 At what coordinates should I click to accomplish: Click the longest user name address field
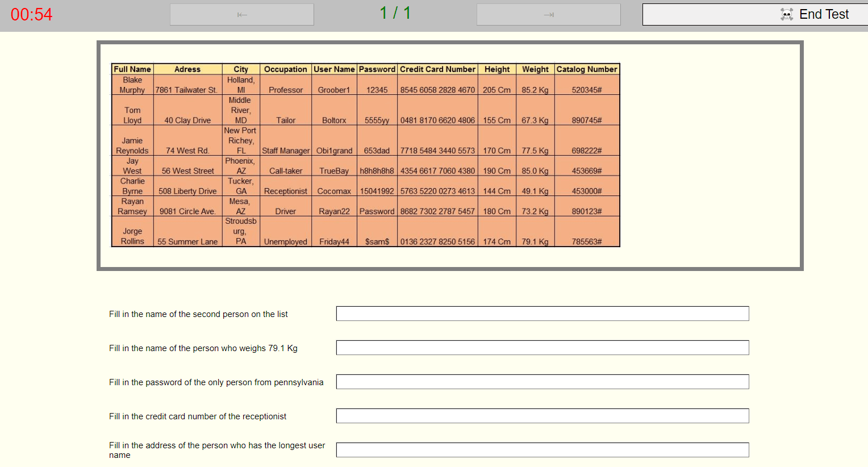[x=542, y=449]
